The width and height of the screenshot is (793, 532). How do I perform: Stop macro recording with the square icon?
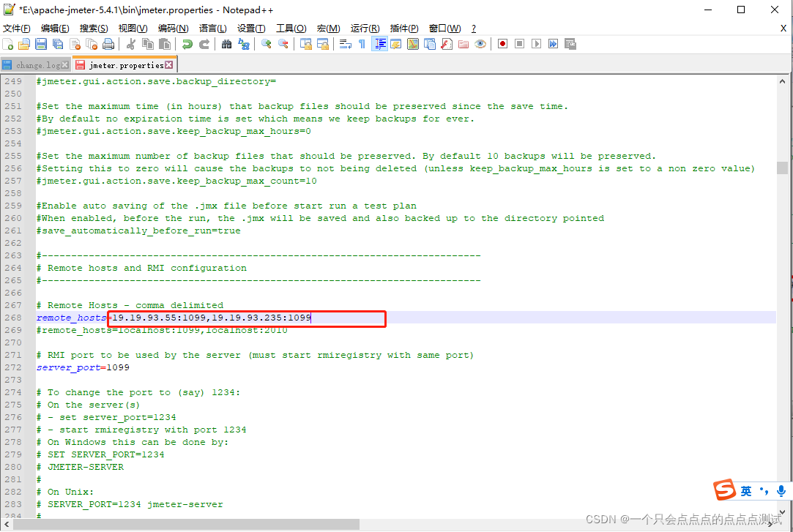click(x=519, y=44)
